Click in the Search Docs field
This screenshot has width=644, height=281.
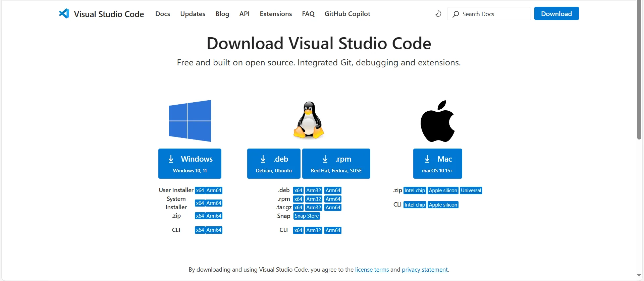[x=493, y=14]
